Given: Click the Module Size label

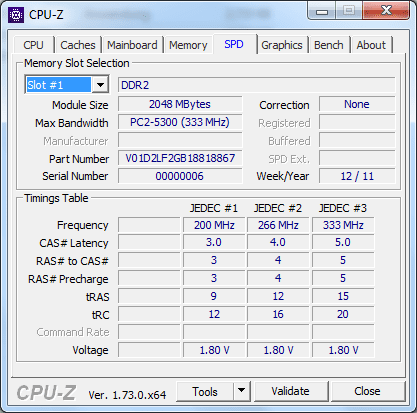Looking at the screenshot, I should [x=80, y=105].
